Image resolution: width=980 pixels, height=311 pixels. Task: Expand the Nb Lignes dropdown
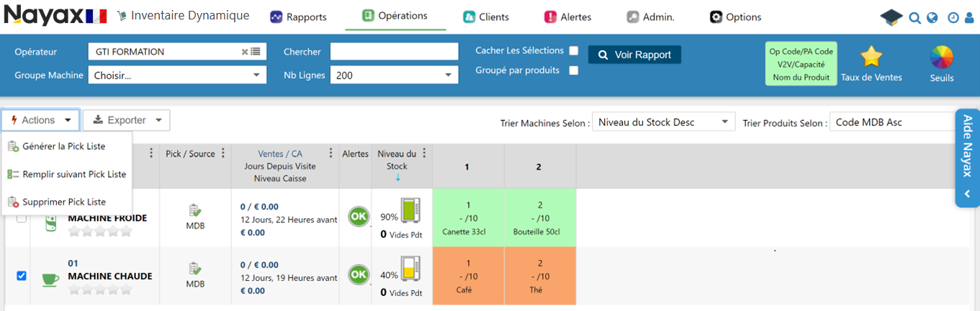(x=394, y=75)
